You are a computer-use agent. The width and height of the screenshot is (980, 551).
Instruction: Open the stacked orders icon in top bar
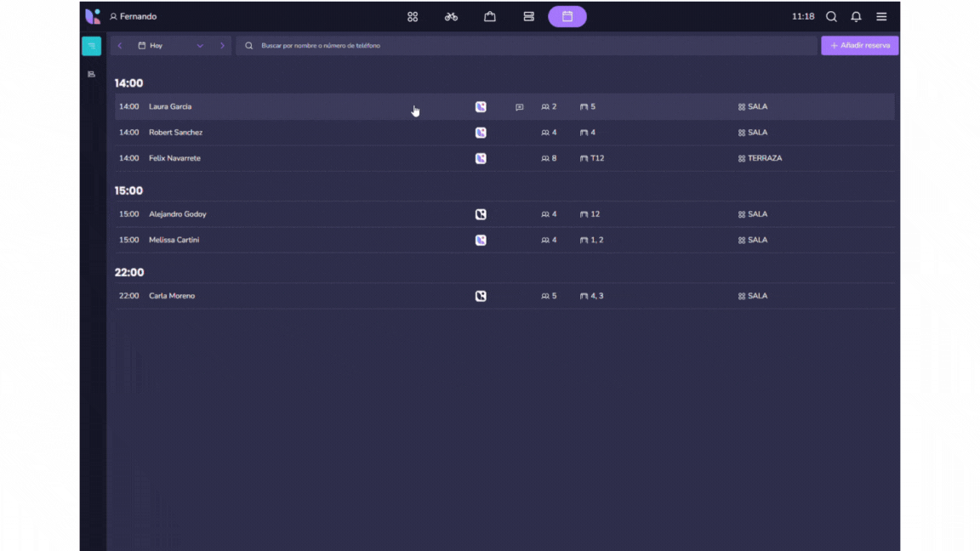click(x=528, y=16)
